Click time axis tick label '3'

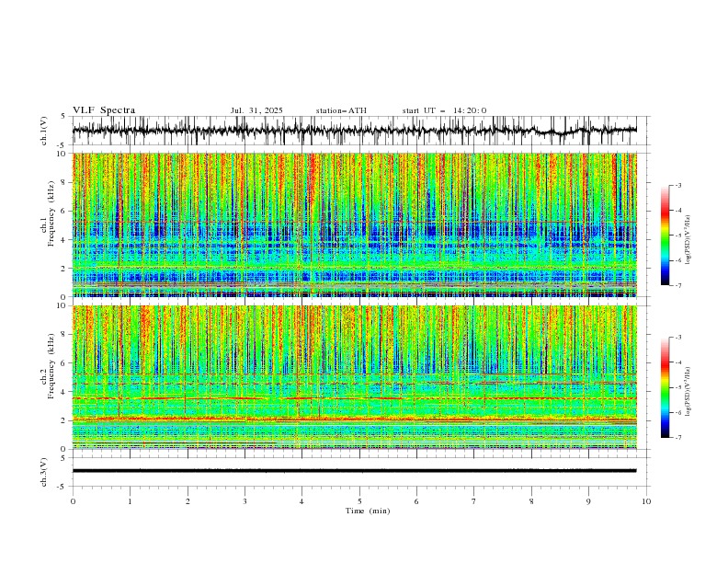pyautogui.click(x=245, y=501)
